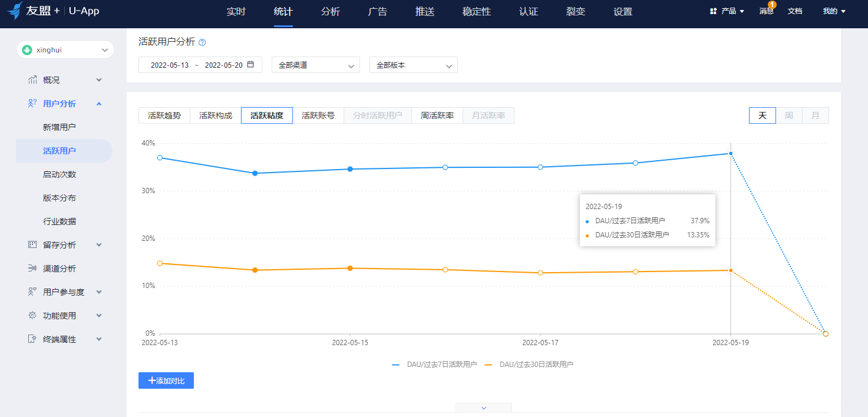Click the 添加对比 button

click(x=166, y=381)
